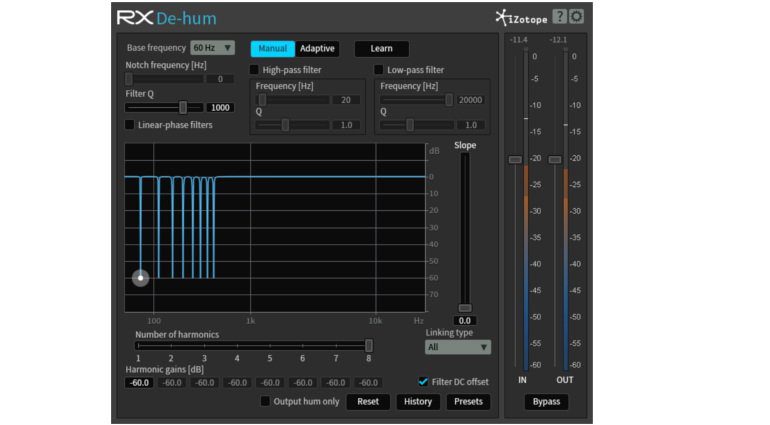
Task: Click harmonics tick label 4
Action: [237, 359]
